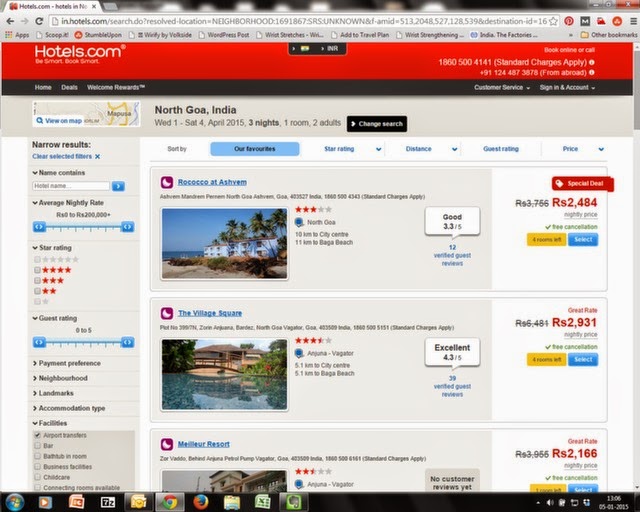The image size is (640, 512).
Task: Tick the four-star rating checkbox
Action: pyautogui.click(x=37, y=270)
